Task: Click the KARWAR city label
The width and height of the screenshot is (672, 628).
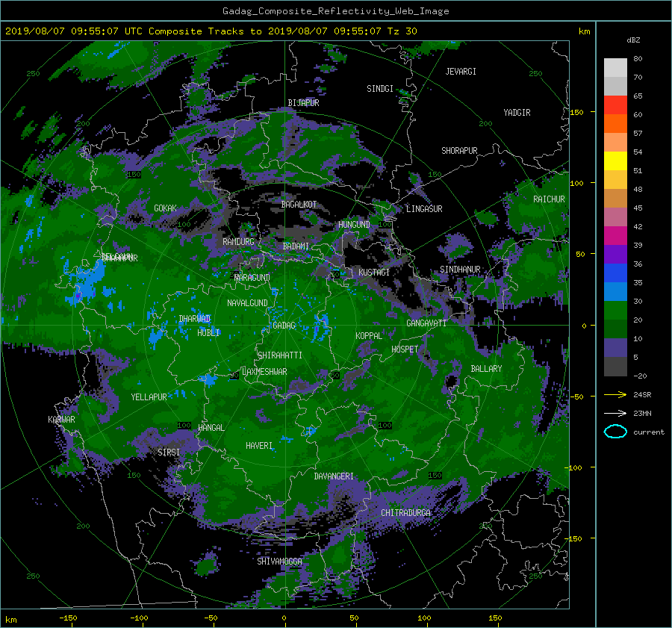Action: (61, 420)
